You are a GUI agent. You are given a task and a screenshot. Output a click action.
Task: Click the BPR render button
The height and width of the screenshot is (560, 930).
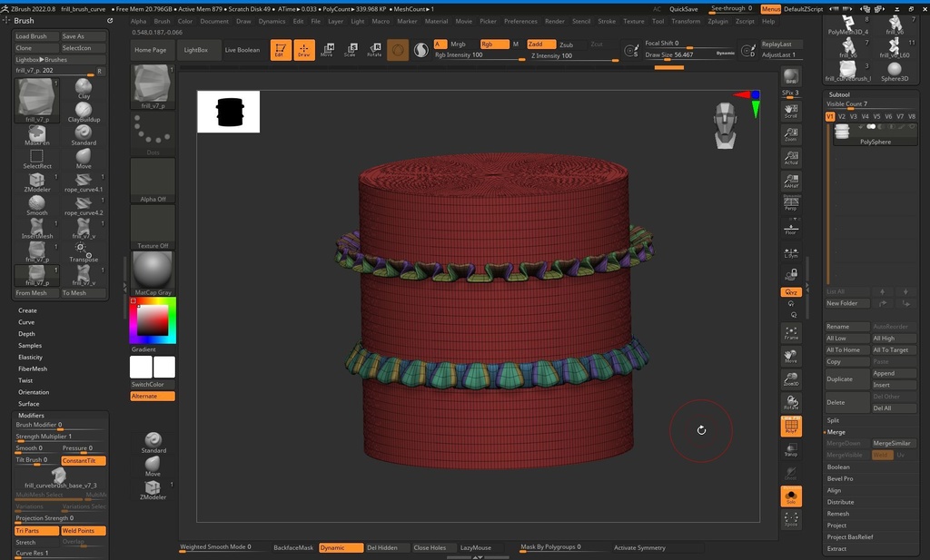(790, 77)
